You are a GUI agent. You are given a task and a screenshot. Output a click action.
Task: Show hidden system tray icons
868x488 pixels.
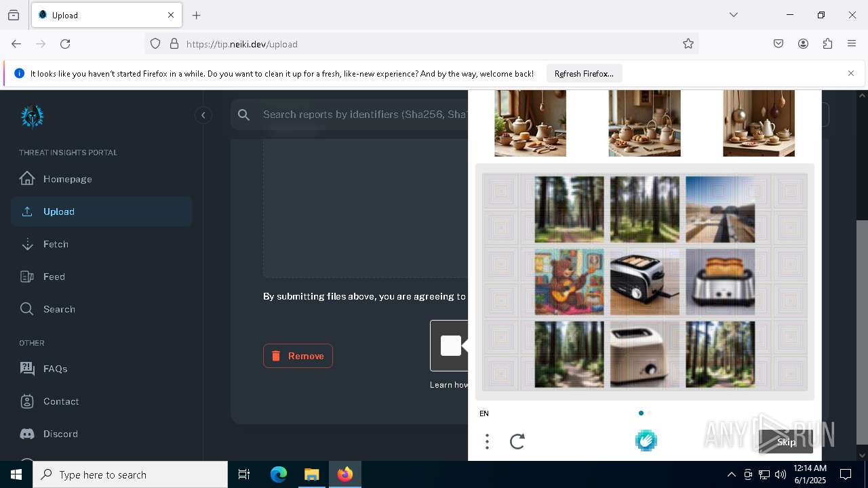(731, 474)
